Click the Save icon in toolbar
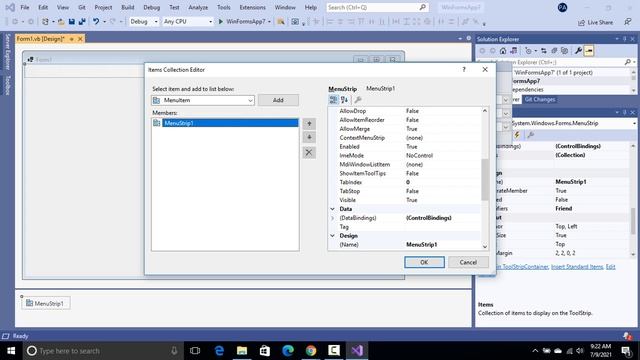The image size is (640, 360). click(x=72, y=22)
